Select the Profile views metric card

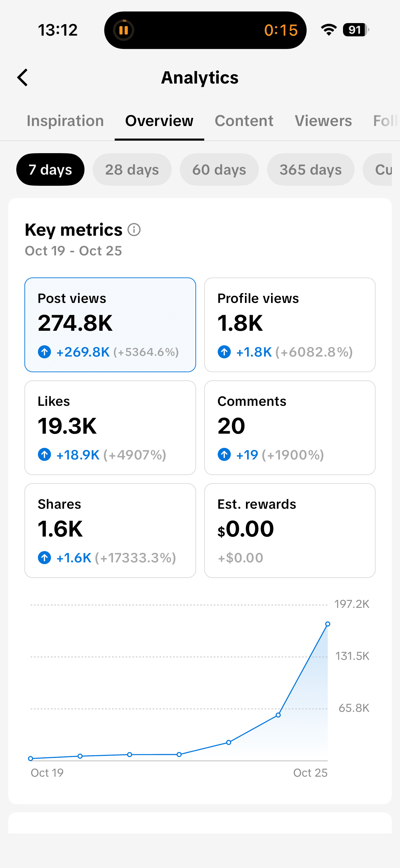(290, 325)
